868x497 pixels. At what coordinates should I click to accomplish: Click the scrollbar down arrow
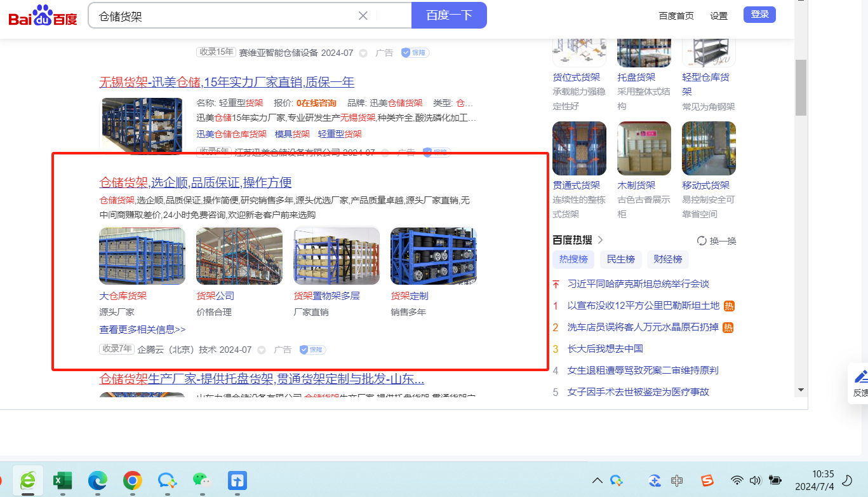click(x=801, y=390)
